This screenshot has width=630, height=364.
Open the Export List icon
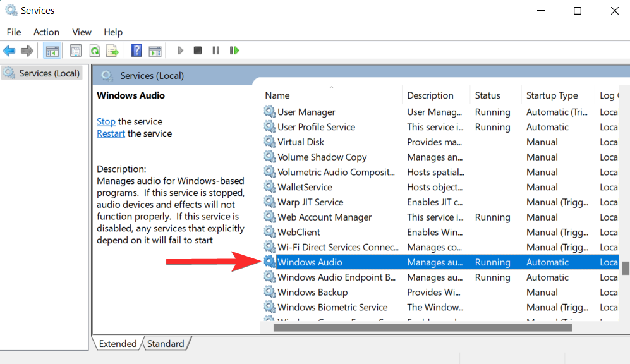(111, 51)
